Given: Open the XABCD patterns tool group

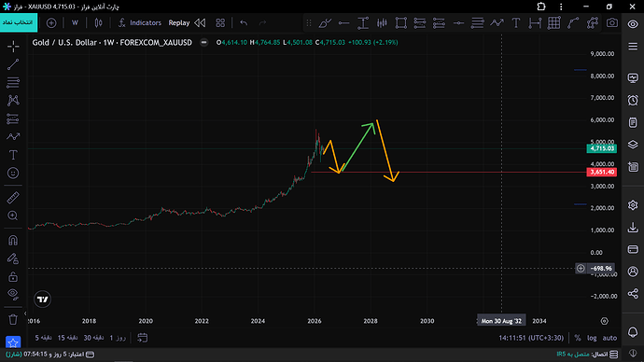Looking at the screenshot, I should tap(13, 101).
